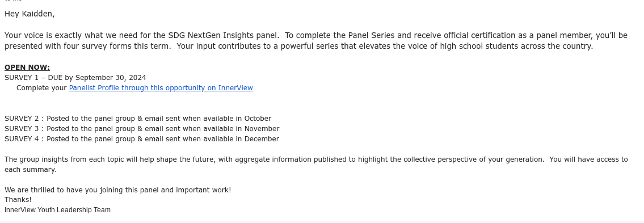Click the SURVEY 4 line mentioning December

[142, 139]
